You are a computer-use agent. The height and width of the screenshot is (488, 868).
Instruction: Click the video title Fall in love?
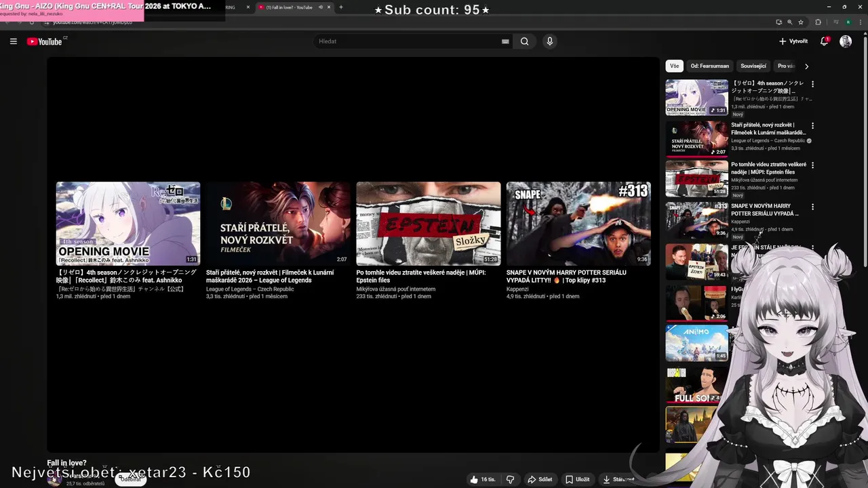[x=66, y=463]
